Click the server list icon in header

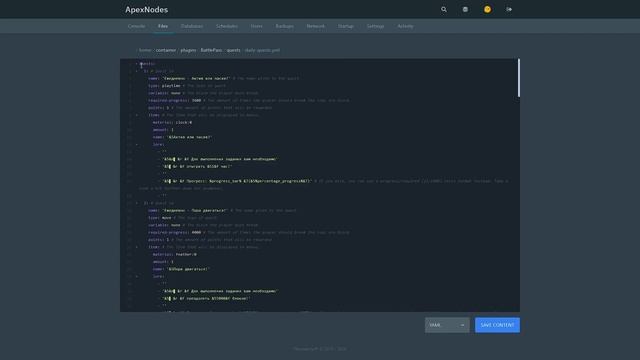465,9
